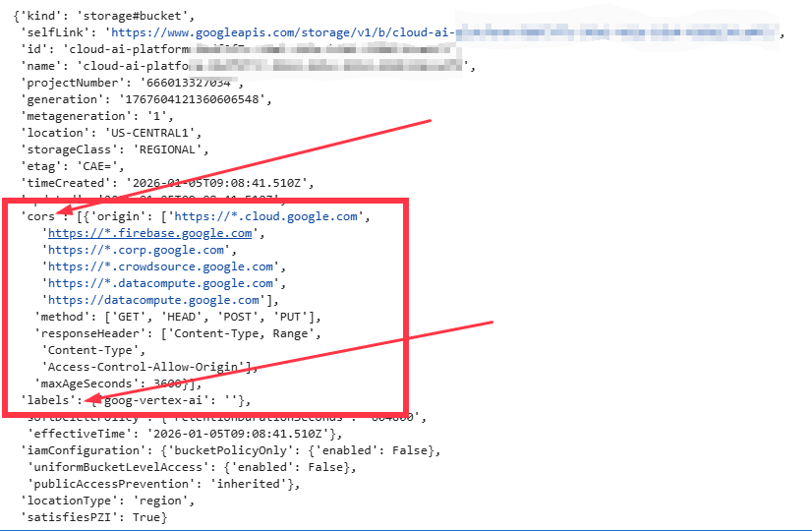This screenshot has width=812, height=531.
Task: Open the https://*.crowdsource.google.com link
Action: coord(160,266)
